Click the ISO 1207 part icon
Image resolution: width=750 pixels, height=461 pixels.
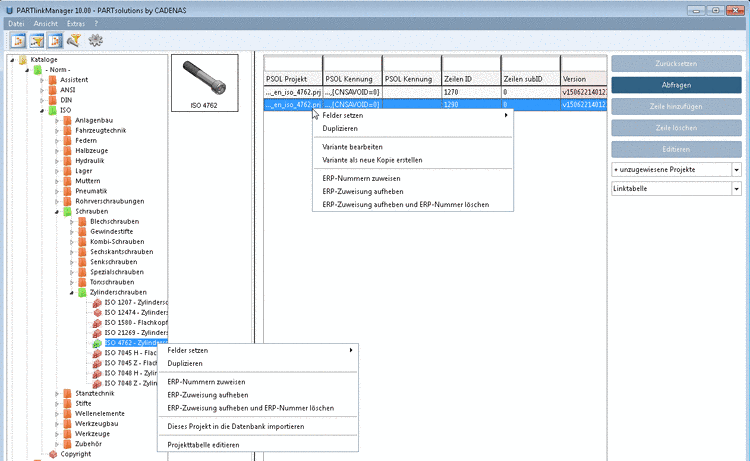point(97,302)
